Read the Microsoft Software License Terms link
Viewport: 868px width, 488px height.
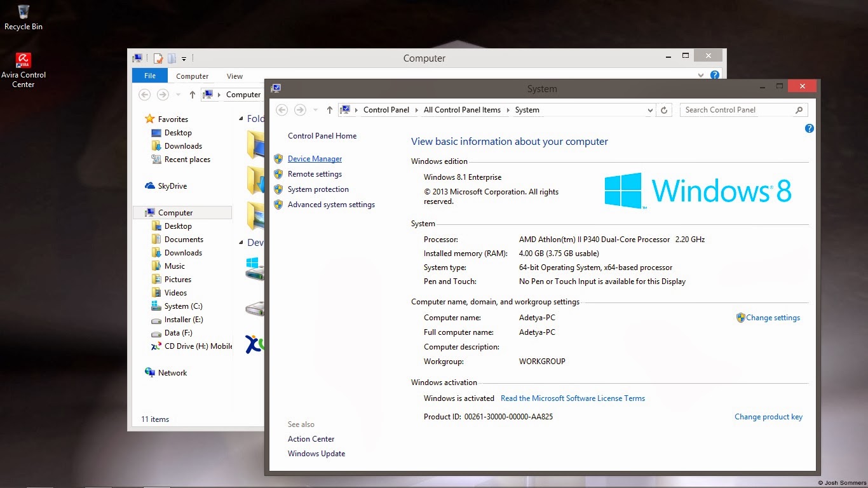coord(573,398)
